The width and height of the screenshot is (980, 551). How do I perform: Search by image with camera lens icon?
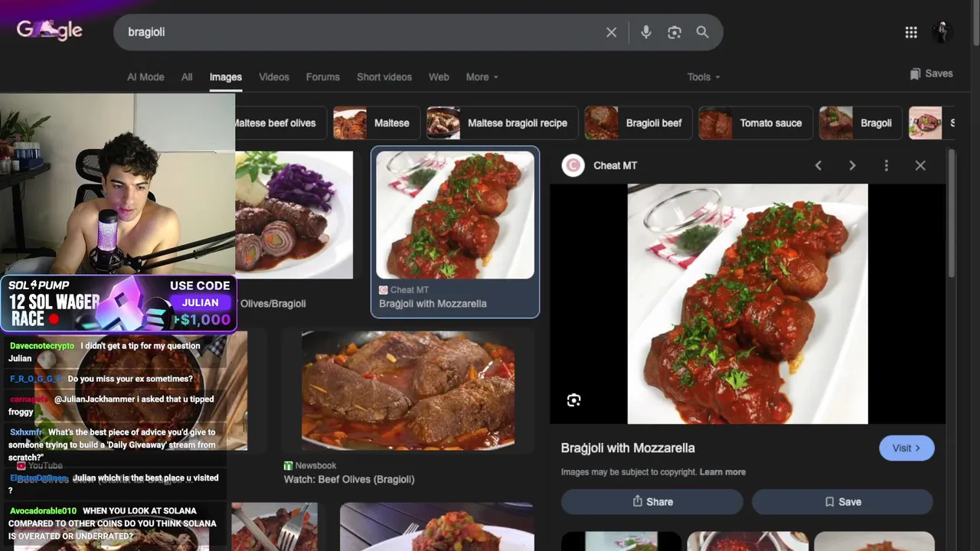click(674, 32)
